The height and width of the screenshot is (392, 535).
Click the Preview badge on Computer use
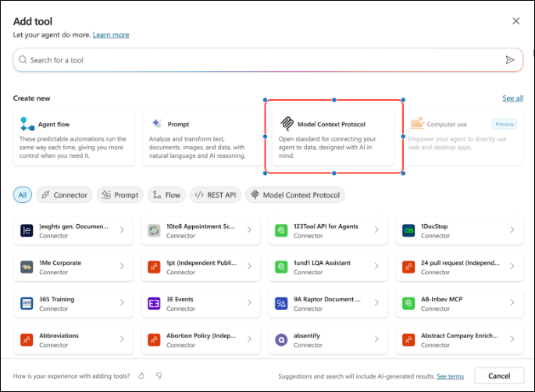505,124
